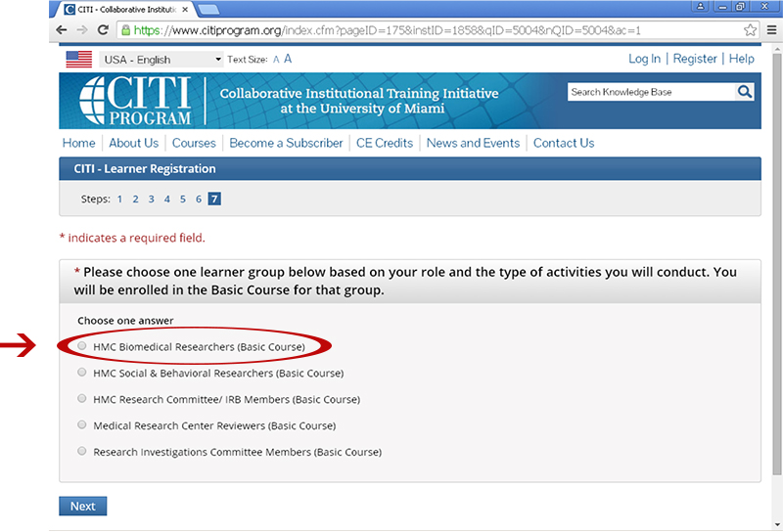Go to registration step 2
783x532 pixels.
[x=135, y=199]
